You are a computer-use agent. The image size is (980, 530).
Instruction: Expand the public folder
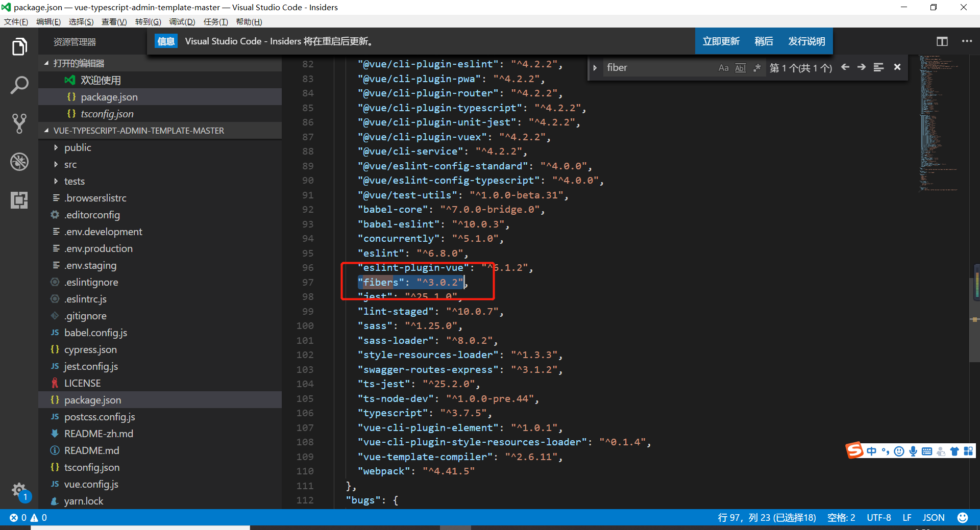[x=160, y=147]
